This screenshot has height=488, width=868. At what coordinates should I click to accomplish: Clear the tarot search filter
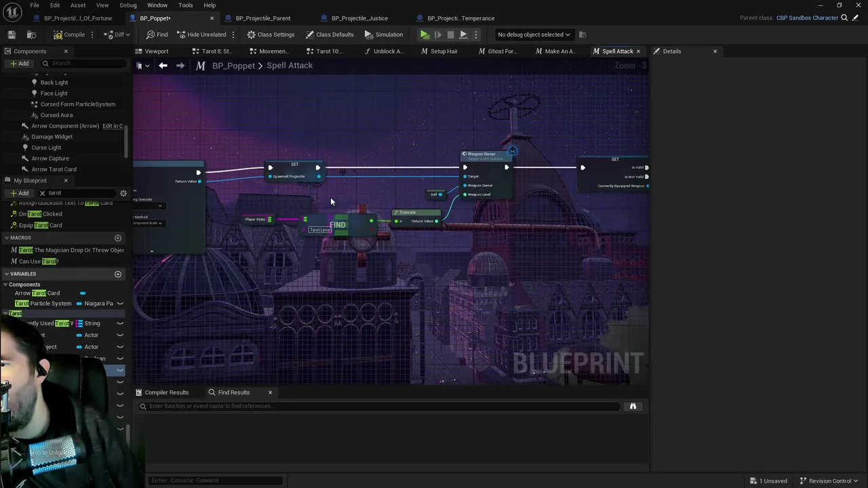point(42,193)
